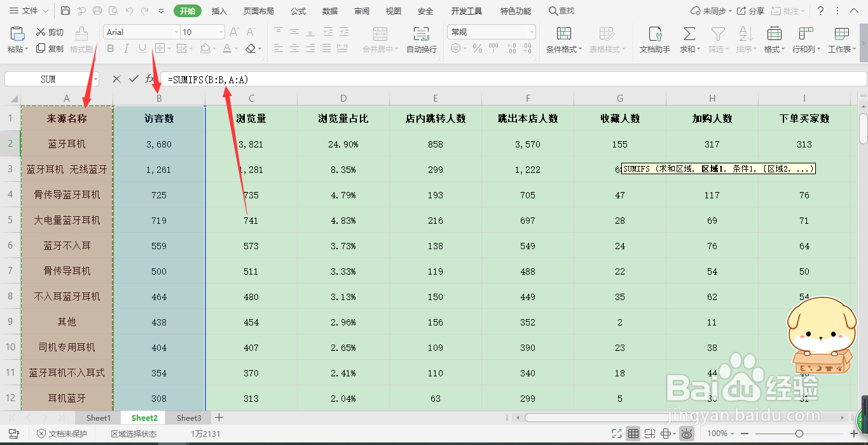Click the Worksheet (工作表) icon
This screenshot has width=868, height=445.
click(x=841, y=34)
